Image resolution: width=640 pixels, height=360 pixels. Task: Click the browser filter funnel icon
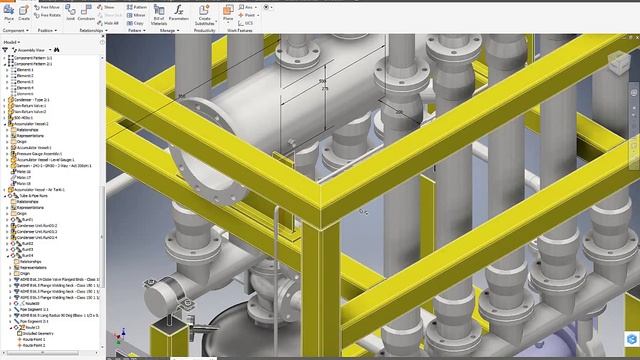pyautogui.click(x=5, y=50)
